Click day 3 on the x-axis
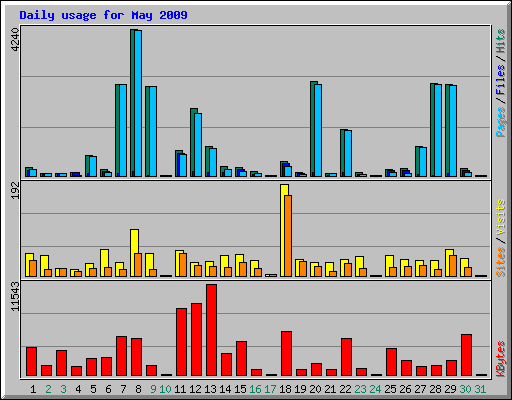The image size is (512, 400). pos(63,389)
